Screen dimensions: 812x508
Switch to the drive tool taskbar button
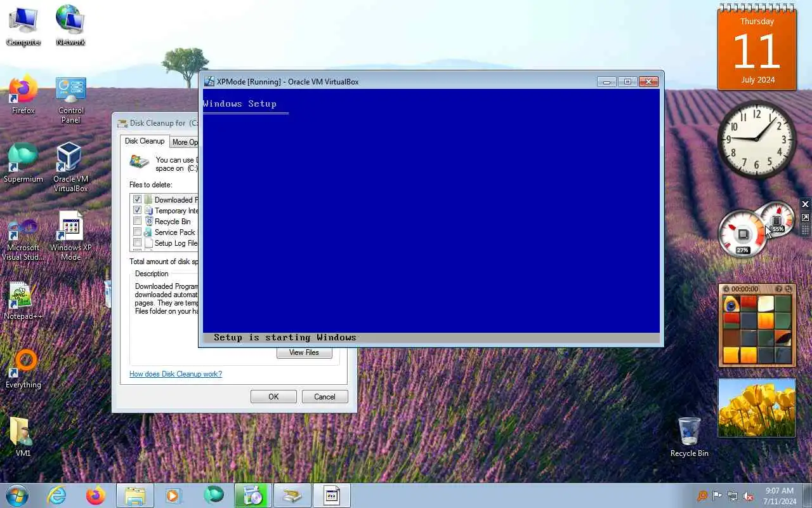point(292,495)
